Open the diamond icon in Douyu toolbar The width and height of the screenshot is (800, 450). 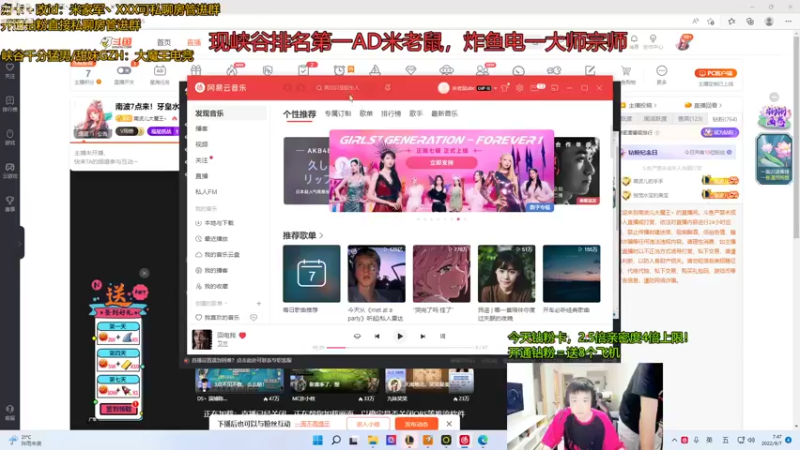(411, 70)
